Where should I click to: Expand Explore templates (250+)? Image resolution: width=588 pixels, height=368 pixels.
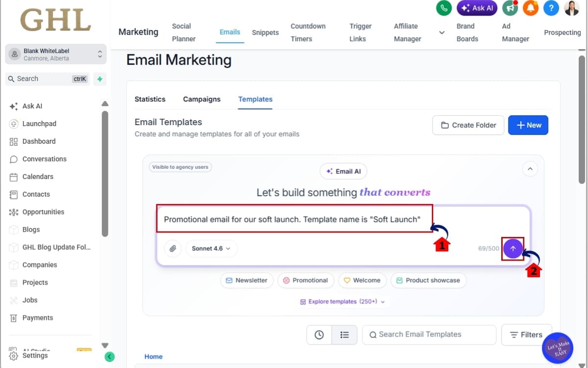(343, 302)
